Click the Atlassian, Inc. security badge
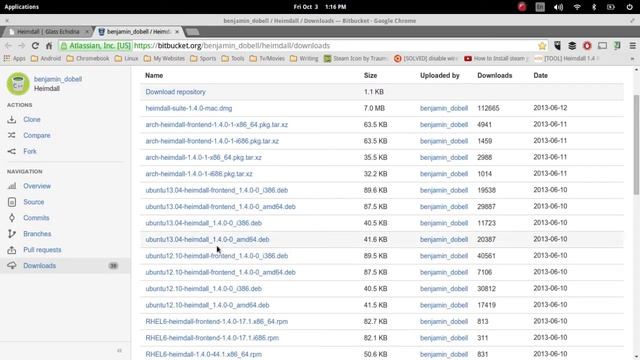 [96, 46]
